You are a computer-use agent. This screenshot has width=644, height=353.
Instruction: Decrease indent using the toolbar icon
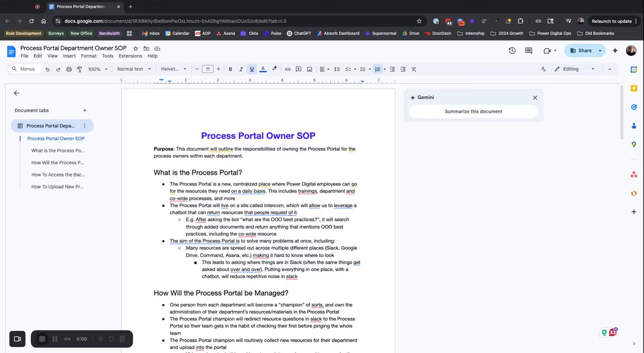(x=392, y=69)
